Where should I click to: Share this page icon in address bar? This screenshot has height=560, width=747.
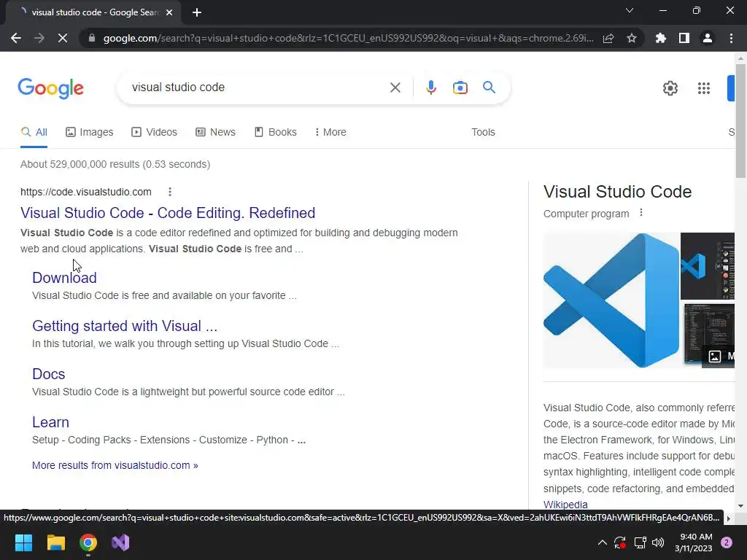coord(608,38)
